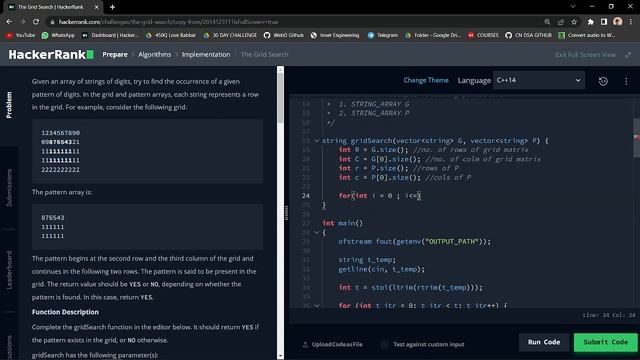Go to Algorithms in the breadcrumb
This screenshot has width=640, height=360.
click(154, 54)
